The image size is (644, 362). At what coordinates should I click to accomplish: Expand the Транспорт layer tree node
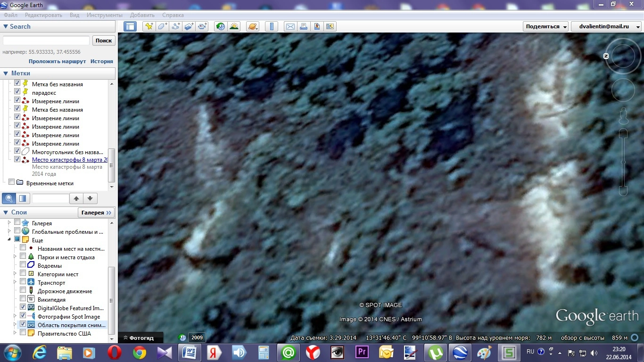pyautogui.click(x=16, y=282)
